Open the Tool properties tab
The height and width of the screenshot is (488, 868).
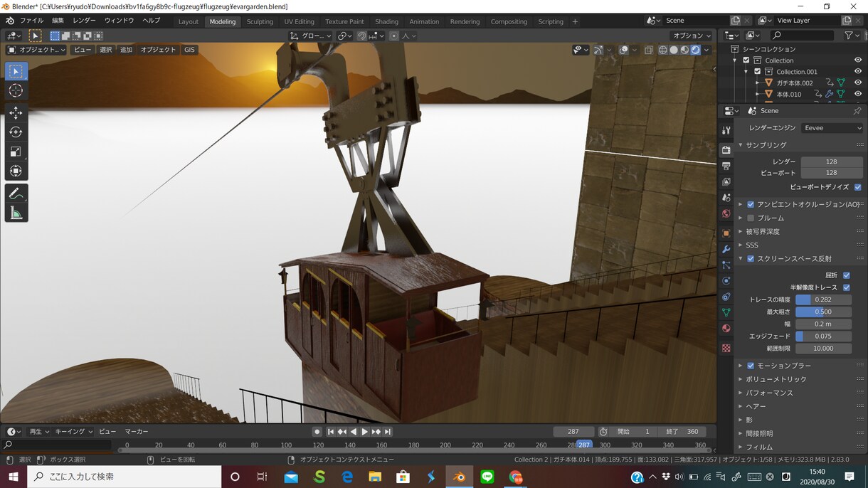pos(726,131)
